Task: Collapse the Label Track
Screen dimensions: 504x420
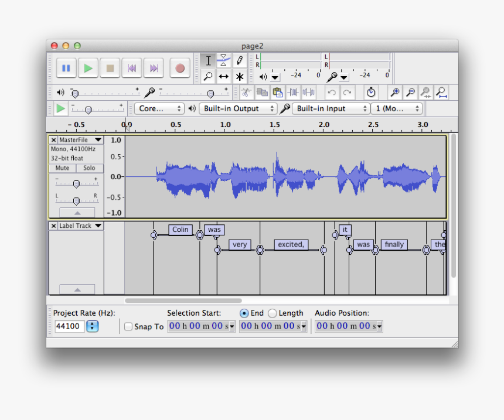Action: pos(77,290)
